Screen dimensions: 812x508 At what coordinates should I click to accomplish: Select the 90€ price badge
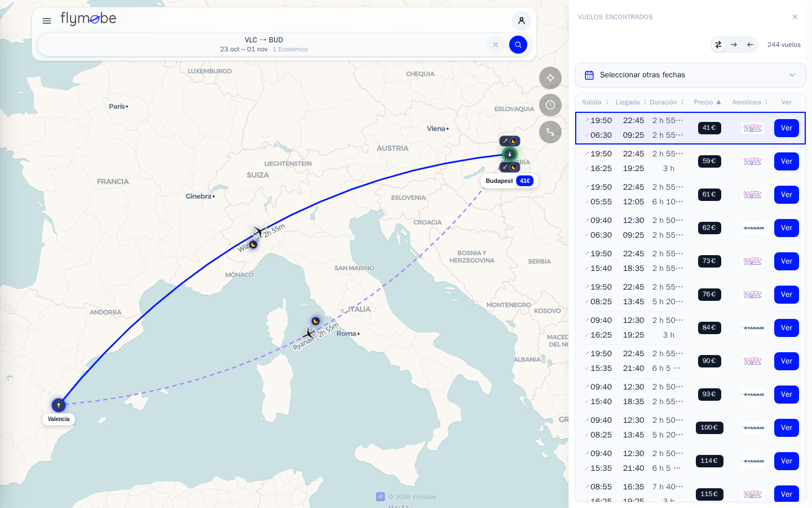click(709, 361)
